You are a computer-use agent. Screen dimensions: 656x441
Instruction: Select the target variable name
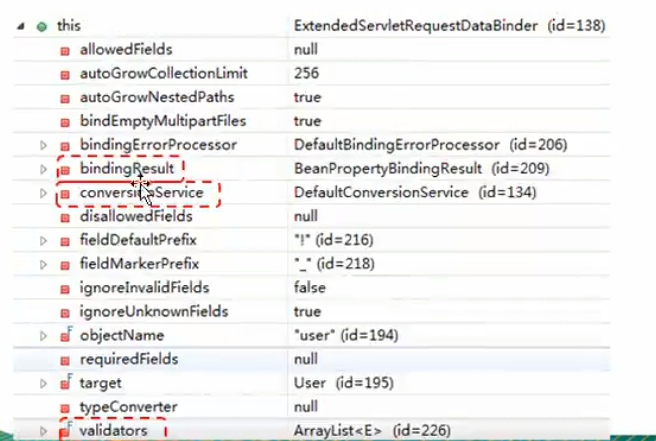click(x=100, y=383)
